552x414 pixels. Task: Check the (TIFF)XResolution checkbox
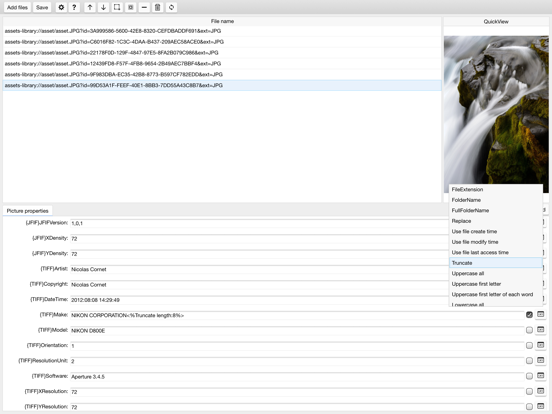(x=529, y=391)
